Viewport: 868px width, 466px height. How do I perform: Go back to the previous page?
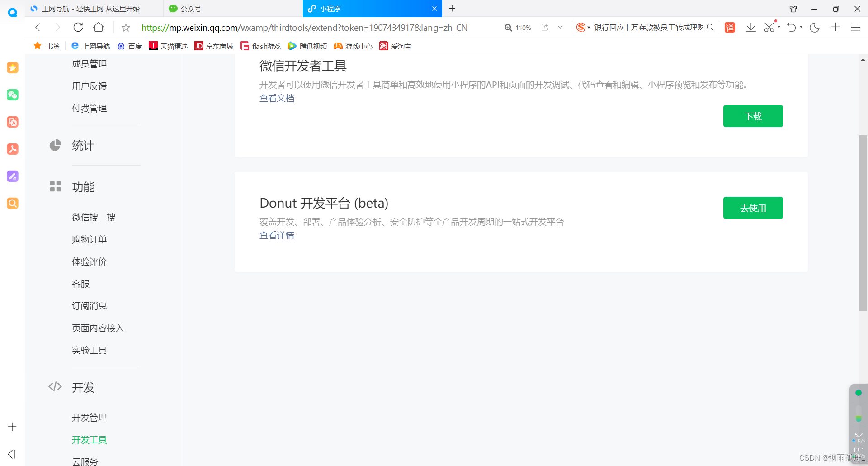click(38, 27)
